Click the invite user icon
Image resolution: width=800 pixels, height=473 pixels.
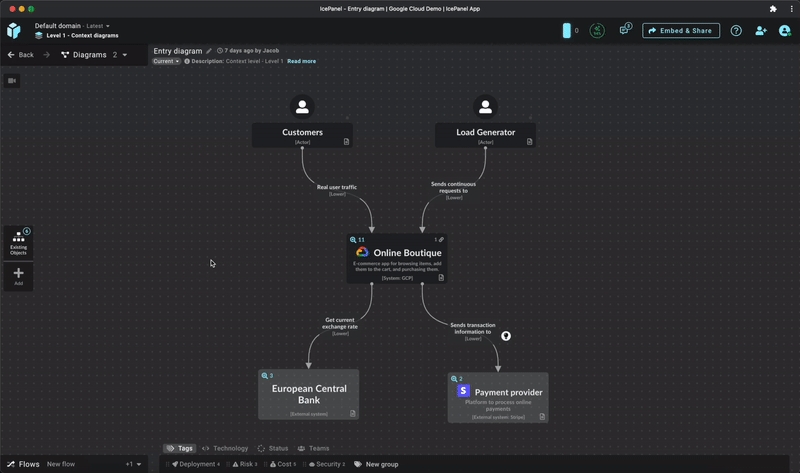point(761,31)
